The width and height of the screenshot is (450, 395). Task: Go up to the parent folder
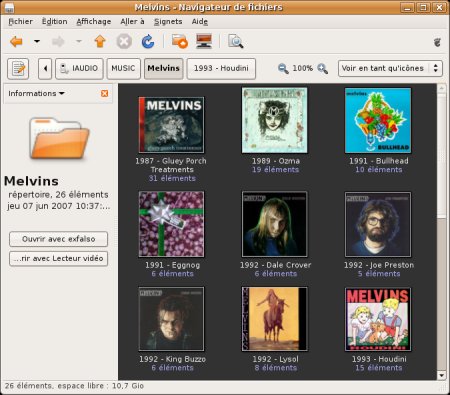tap(100, 42)
